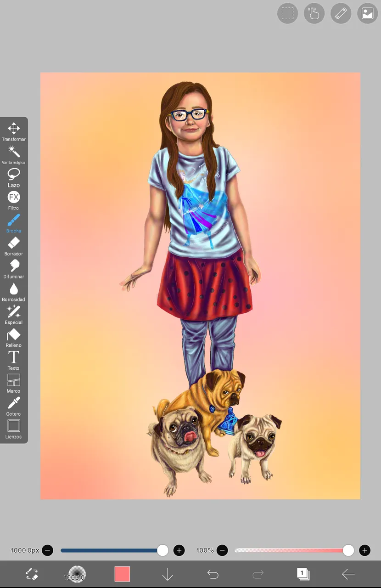
Task: Select the Marco frame tool
Action: [x=14, y=384]
